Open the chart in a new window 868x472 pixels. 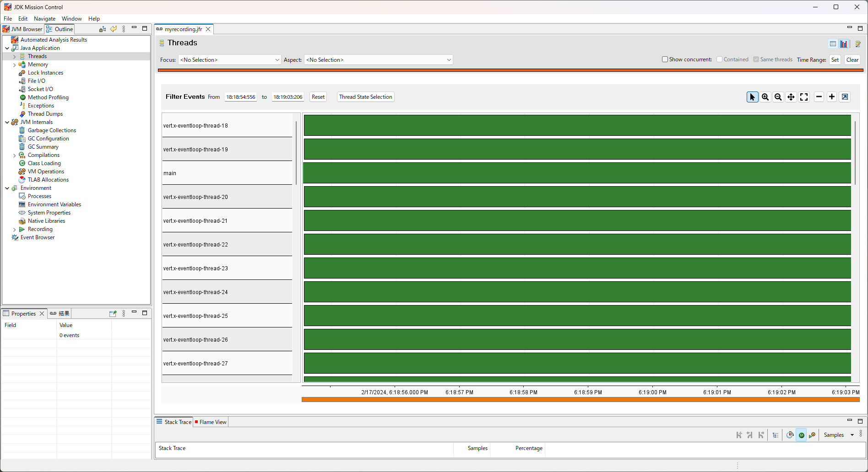click(x=844, y=97)
